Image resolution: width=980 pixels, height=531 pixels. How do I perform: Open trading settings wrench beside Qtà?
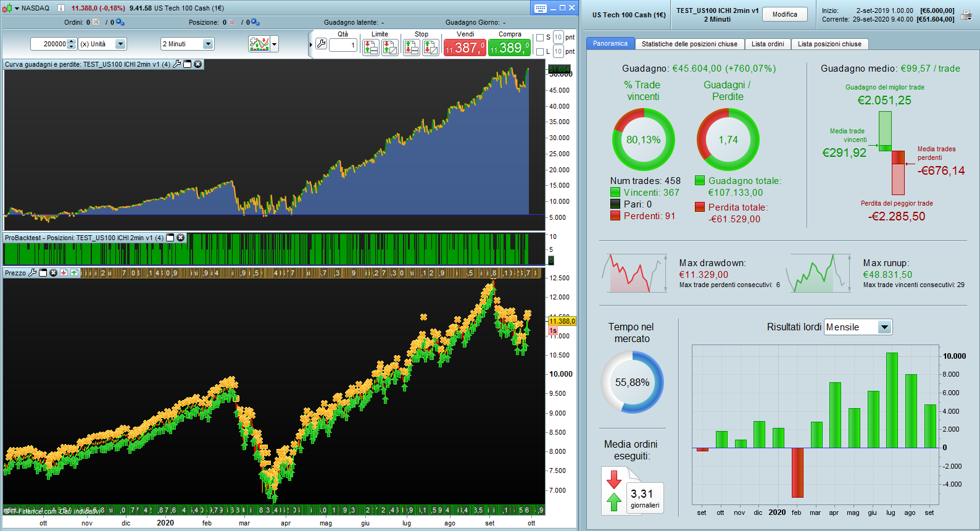pyautogui.click(x=321, y=44)
